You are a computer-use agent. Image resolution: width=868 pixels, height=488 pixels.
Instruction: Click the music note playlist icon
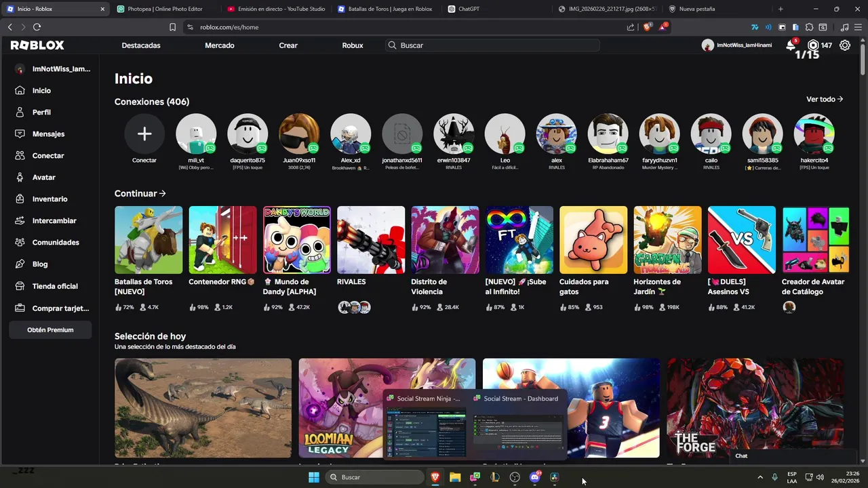[x=844, y=27]
